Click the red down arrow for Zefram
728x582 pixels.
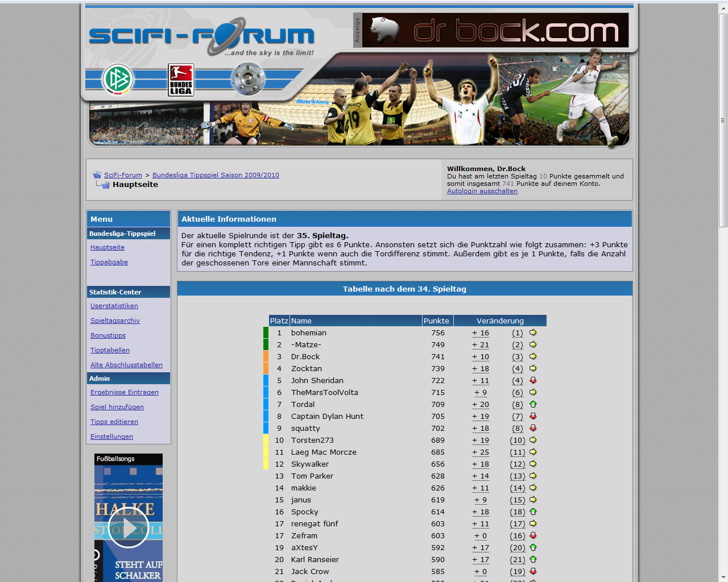pos(533,535)
